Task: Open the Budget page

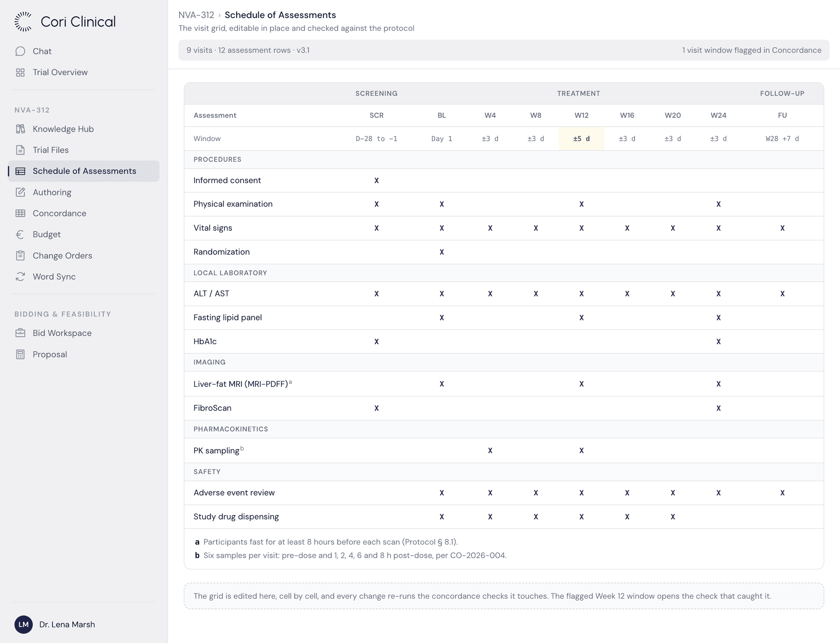Action: (x=84, y=235)
